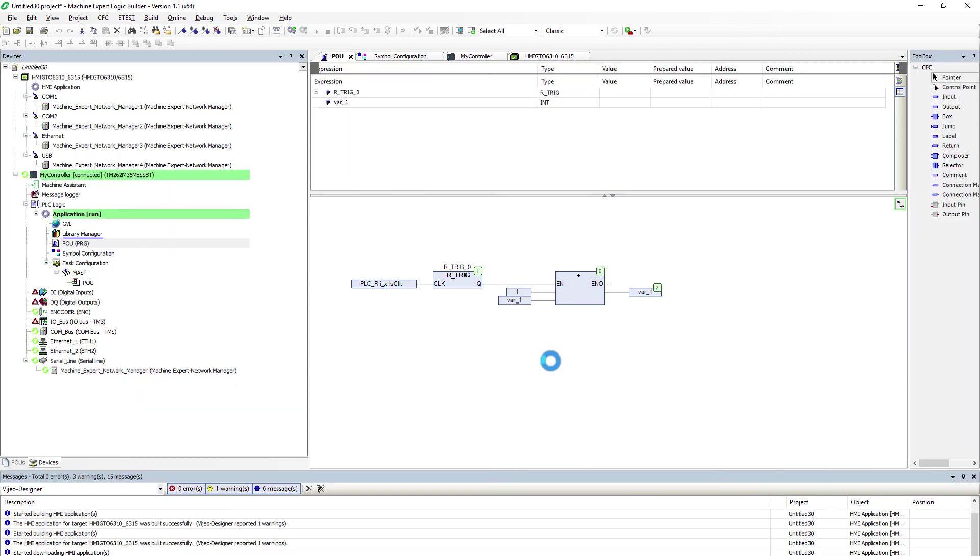Screen dimensions: 980x556
Task: Switch to the MyController tab
Action: [476, 56]
